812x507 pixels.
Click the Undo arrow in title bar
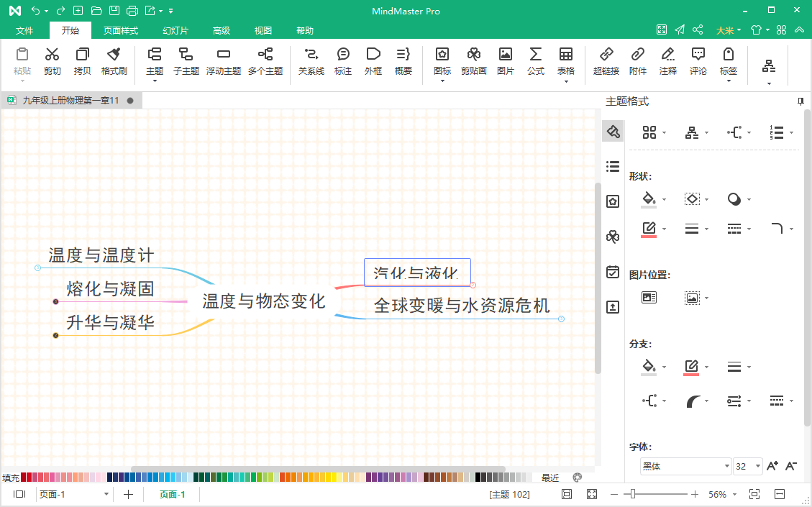35,10
